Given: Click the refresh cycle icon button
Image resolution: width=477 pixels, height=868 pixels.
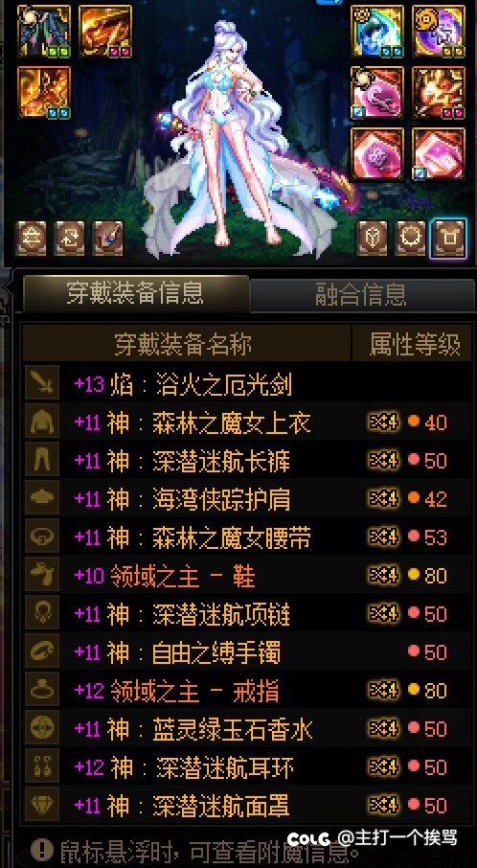Looking at the screenshot, I should pos(70,238).
